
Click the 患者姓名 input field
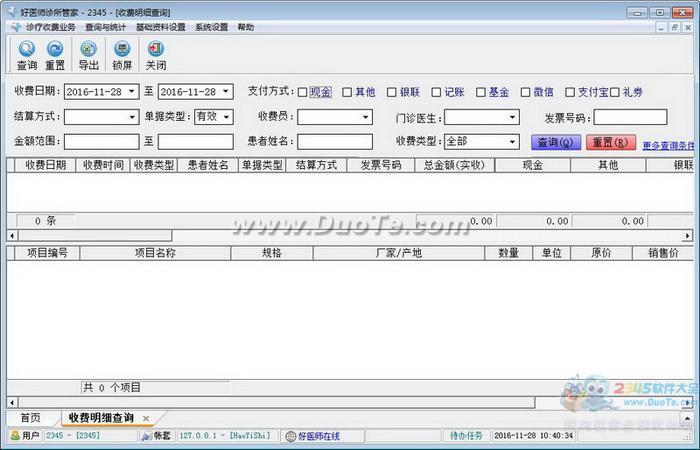point(335,142)
